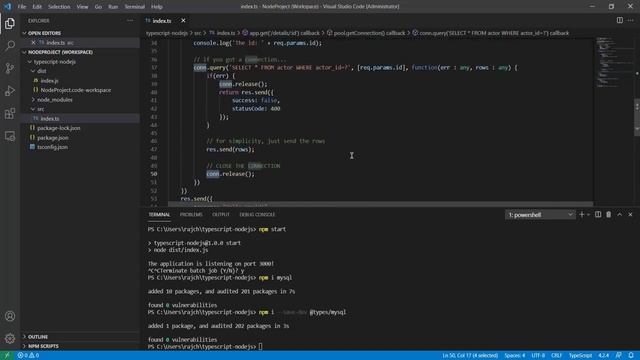Open the Selection menu
Viewport: 640px width, 360px height.
59,7
